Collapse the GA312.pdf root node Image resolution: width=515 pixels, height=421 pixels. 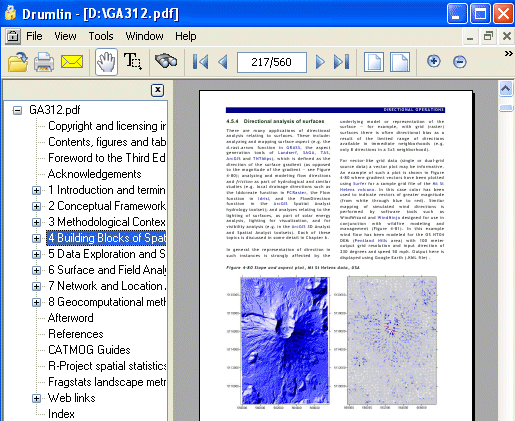click(17, 110)
